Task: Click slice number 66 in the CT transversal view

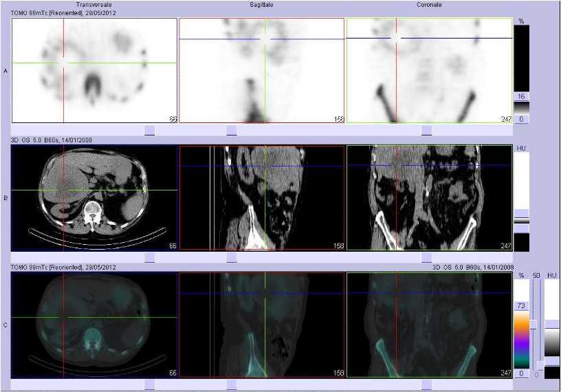Action: [x=173, y=246]
